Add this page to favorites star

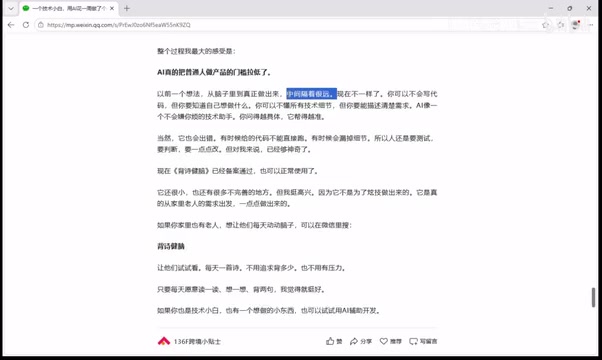tap(545, 25)
